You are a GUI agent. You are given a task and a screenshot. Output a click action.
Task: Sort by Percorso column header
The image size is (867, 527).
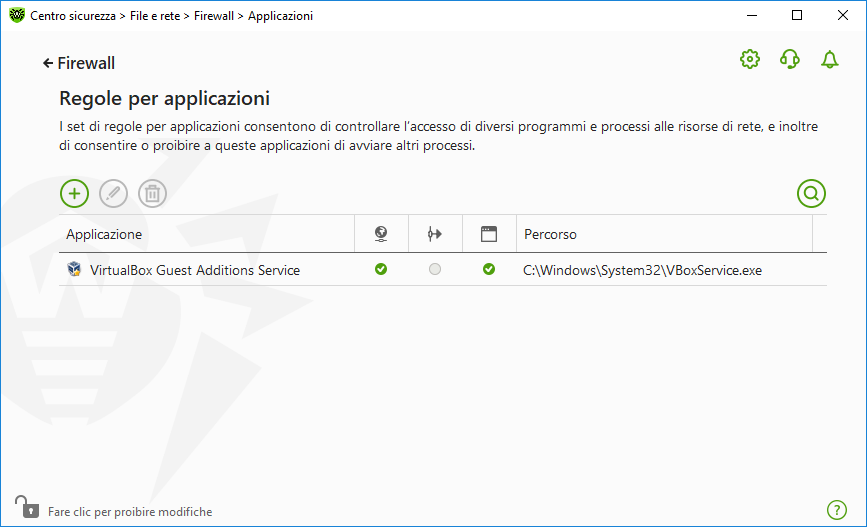click(x=550, y=234)
